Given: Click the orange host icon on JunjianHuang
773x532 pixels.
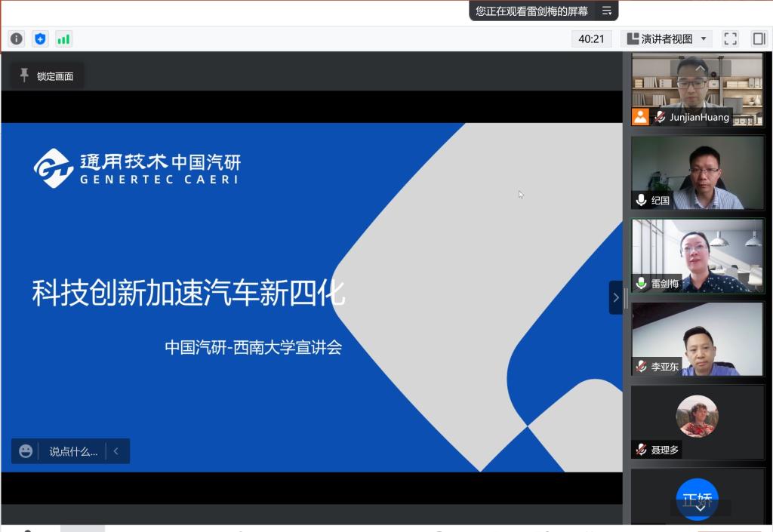Looking at the screenshot, I should click(x=640, y=117).
